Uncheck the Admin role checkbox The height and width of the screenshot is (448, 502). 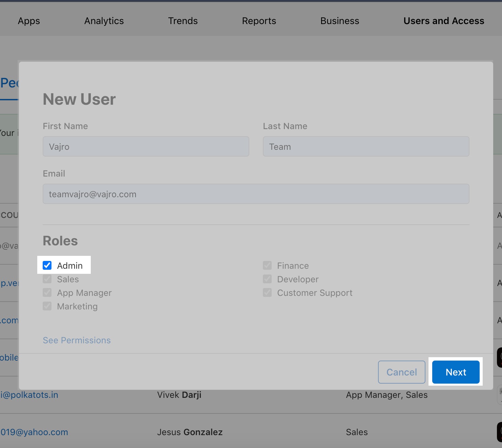pos(47,265)
